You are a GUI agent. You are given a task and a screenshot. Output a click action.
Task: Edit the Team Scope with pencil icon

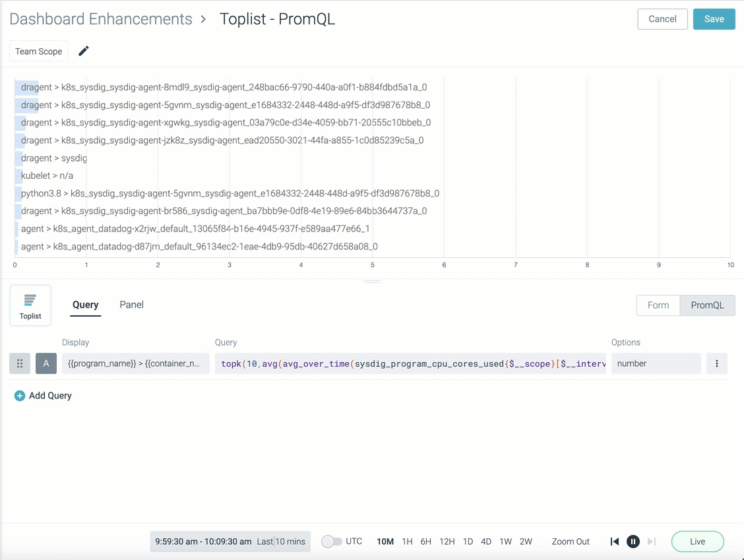pyautogui.click(x=84, y=51)
